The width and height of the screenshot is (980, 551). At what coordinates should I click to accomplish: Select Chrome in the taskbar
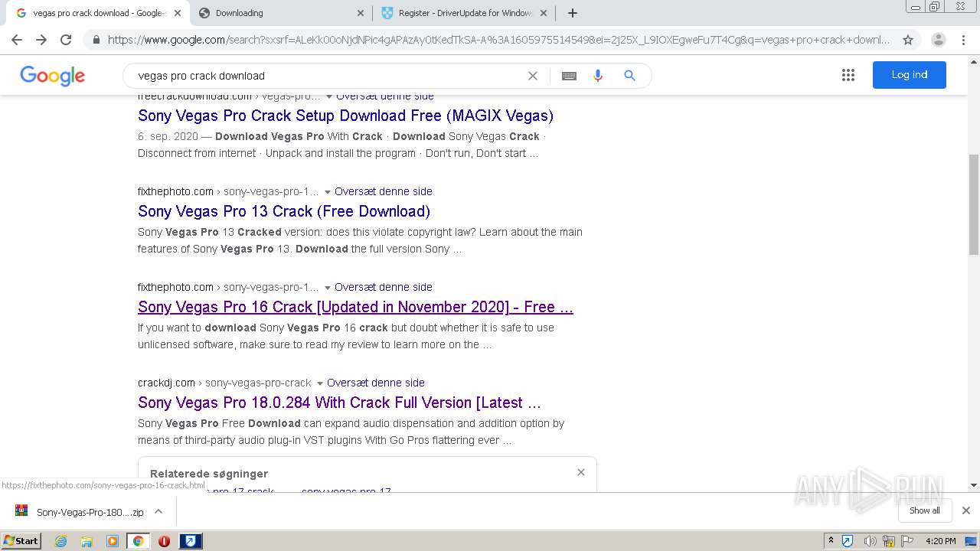[138, 541]
